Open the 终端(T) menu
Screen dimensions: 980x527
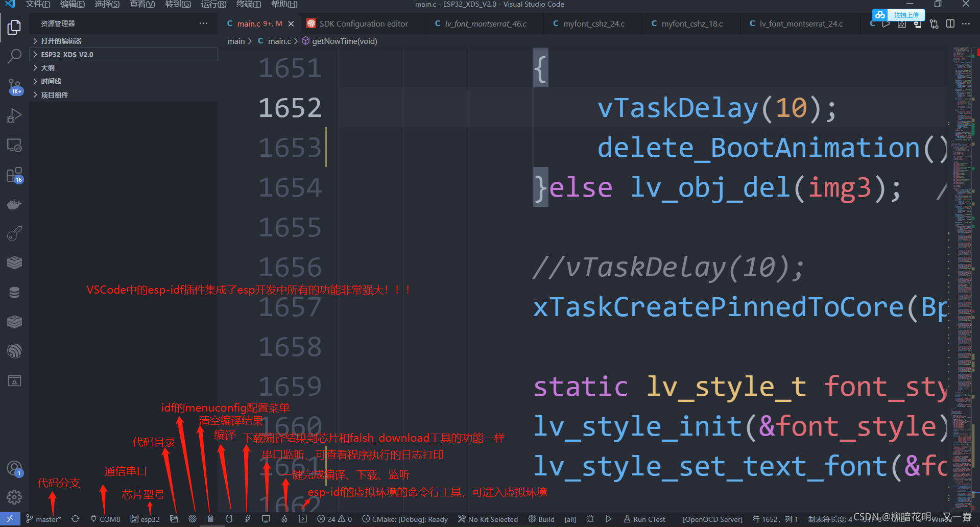point(249,4)
